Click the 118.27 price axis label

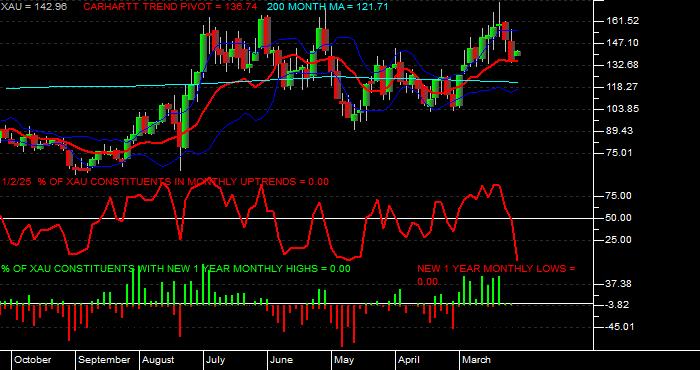(x=622, y=87)
